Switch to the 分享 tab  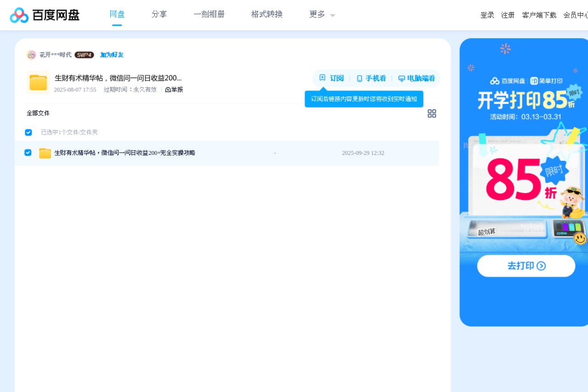point(159,14)
